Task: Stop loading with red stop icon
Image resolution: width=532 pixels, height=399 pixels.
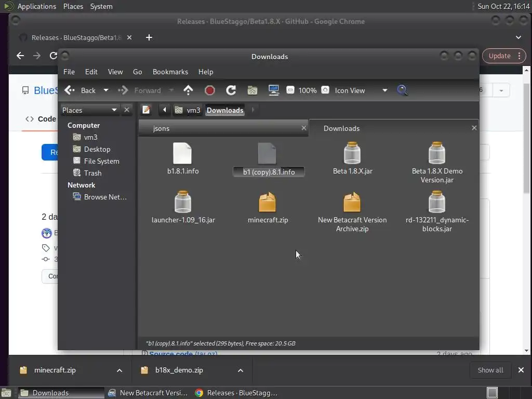Action: click(x=210, y=90)
